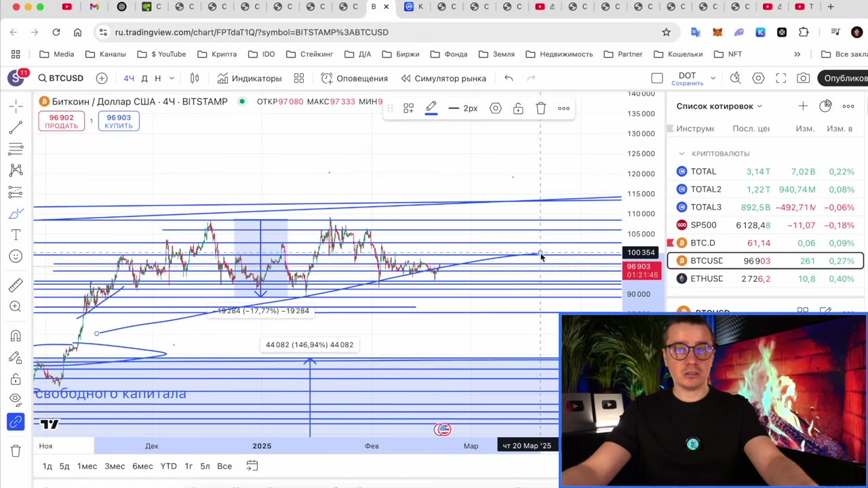The height and width of the screenshot is (488, 868).
Task: Remove drawings with left sidebar trash
Action: tap(16, 451)
